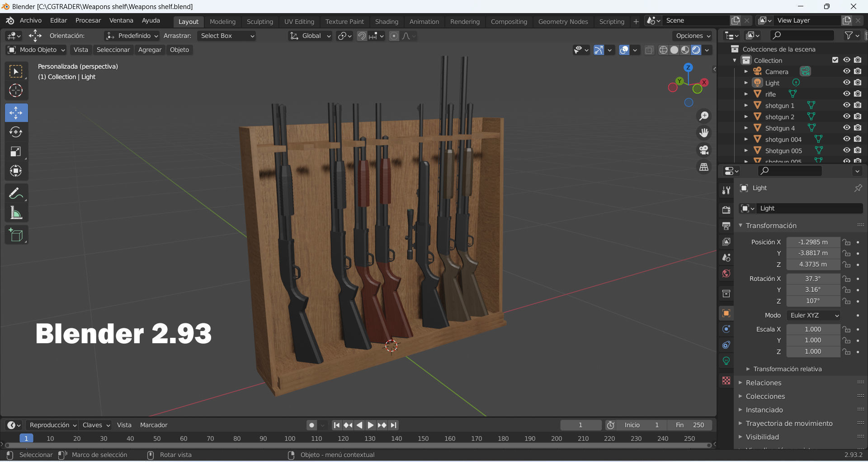Viewport: 868px width, 462px height.
Task: Open the Object Constraints properties tab
Action: 726,345
